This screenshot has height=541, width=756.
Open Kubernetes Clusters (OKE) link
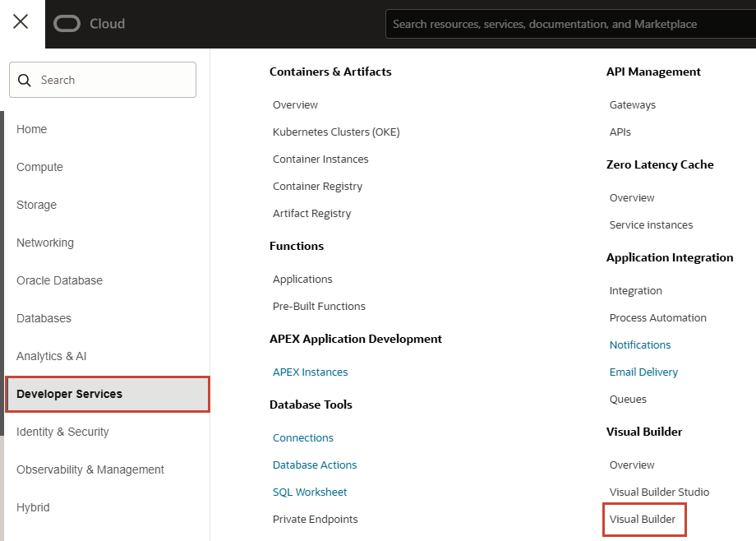[336, 132]
